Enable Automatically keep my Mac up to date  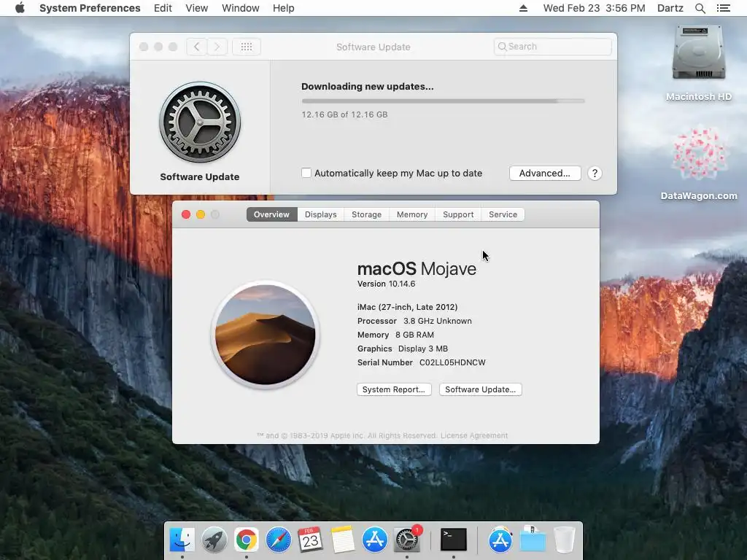point(306,173)
